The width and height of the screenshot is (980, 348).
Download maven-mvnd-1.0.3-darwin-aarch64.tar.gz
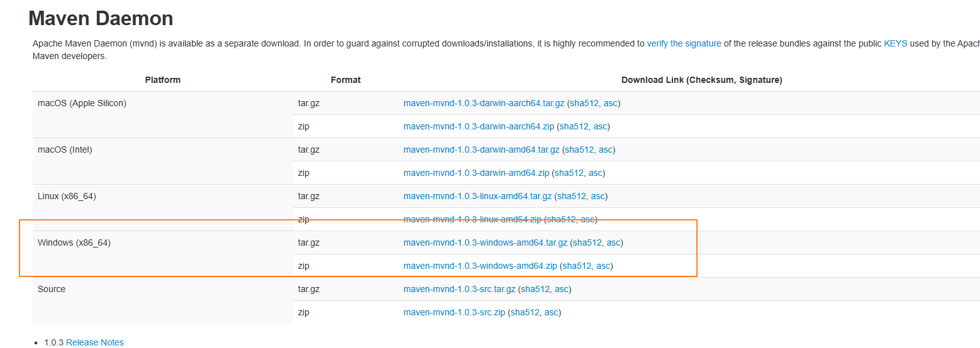[484, 103]
